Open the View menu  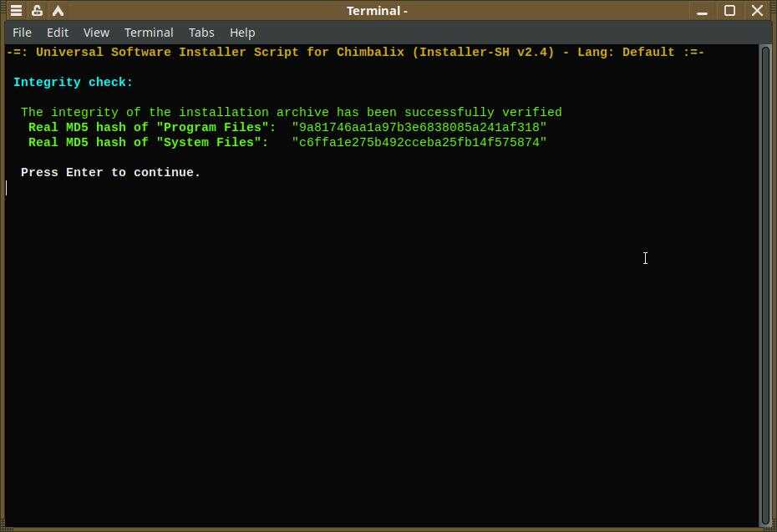[x=96, y=33]
